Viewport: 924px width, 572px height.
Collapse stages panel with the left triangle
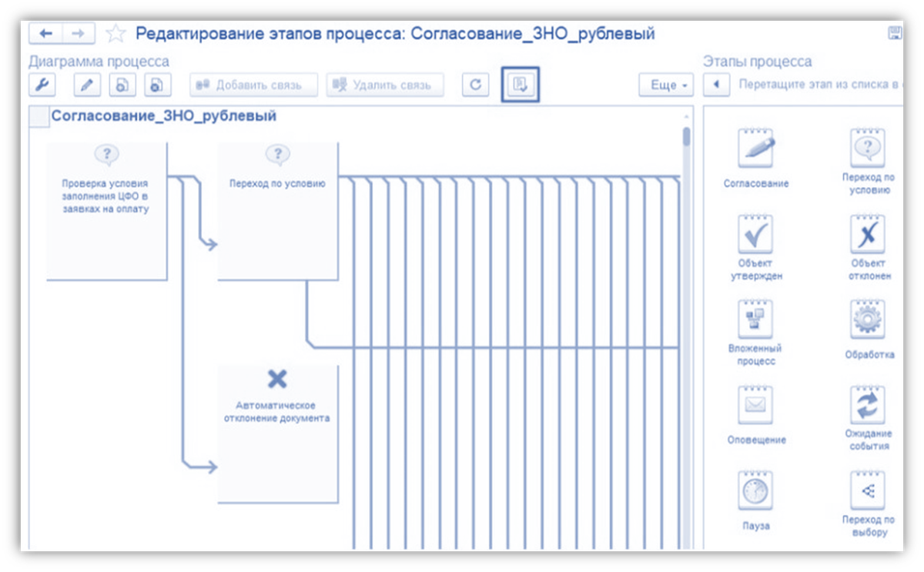[717, 85]
